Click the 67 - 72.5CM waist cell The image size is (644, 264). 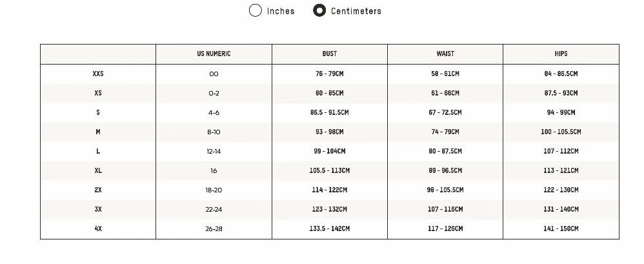[445, 112]
